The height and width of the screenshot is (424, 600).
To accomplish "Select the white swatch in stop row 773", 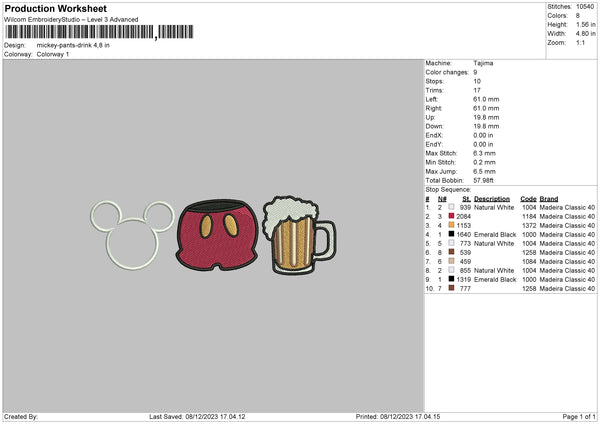I will tap(452, 243).
